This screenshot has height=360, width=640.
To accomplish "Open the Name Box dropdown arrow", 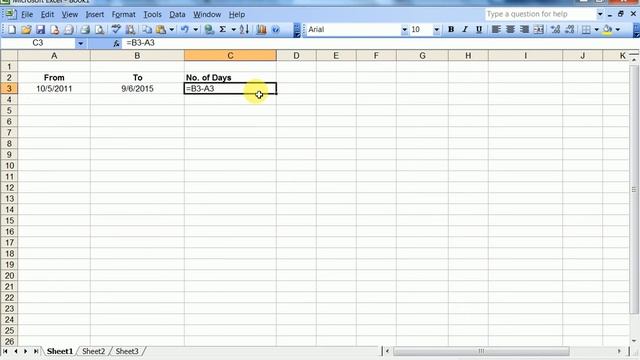I will (x=80, y=43).
